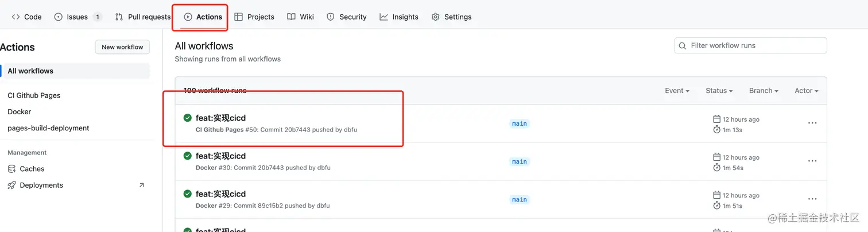Click stopwatch icon beside 1m 54s
The width and height of the screenshot is (868, 232).
[716, 168]
